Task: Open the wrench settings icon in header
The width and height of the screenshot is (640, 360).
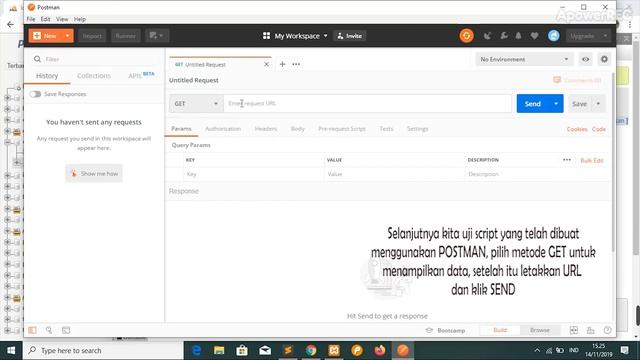Action: pos(504,36)
